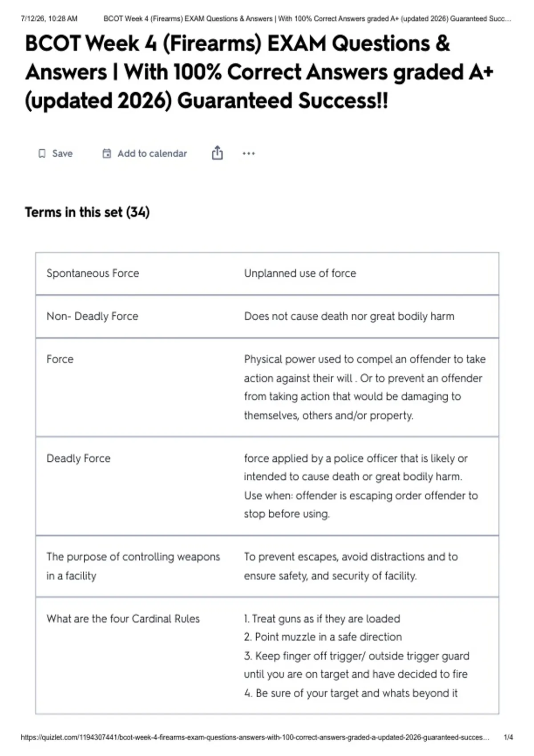Click 'Treat guns as if they are loaded'
Image resolution: width=534 pixels, height=756 pixels.
click(322, 619)
